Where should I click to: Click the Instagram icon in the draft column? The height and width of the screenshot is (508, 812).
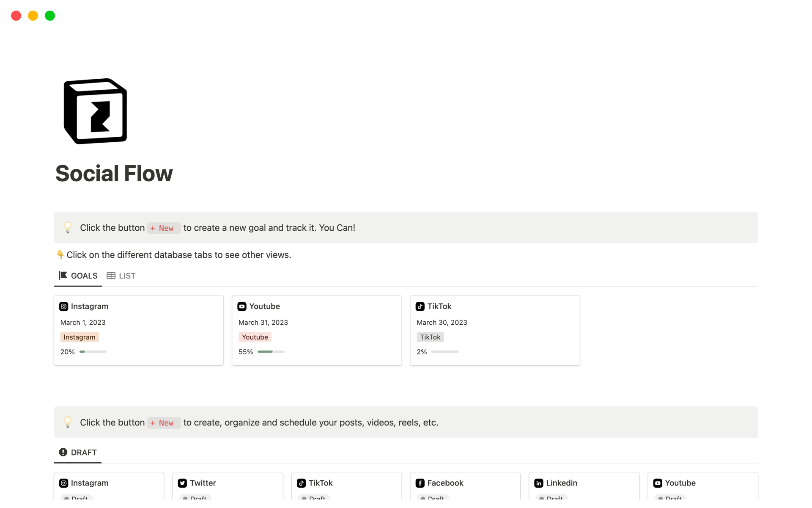pos(63,483)
